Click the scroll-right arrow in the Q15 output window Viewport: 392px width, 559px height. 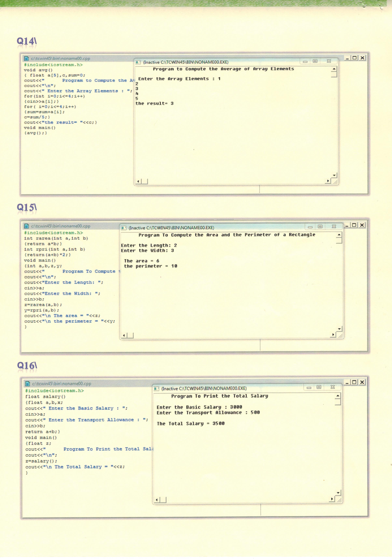coord(333,335)
